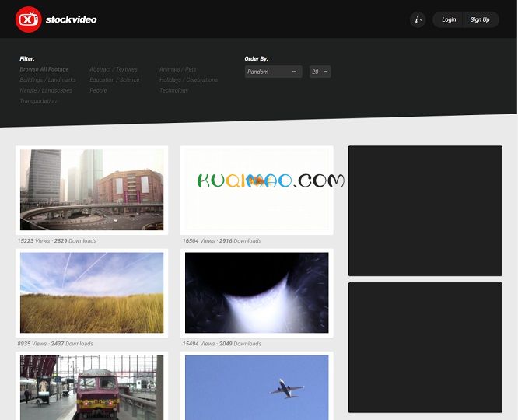Image resolution: width=518 pixels, height=420 pixels.
Task: Click '15494 Views · 2049 Downloads' text
Action: tap(222, 344)
